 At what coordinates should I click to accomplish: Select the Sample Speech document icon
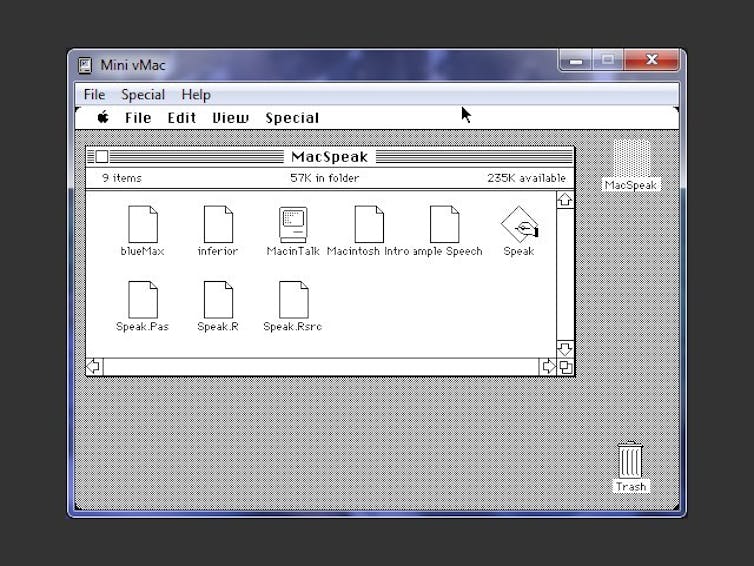[x=444, y=224]
